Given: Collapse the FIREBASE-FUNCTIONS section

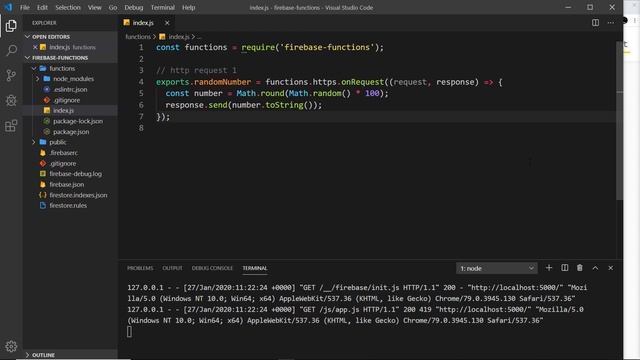Looking at the screenshot, I should click(x=28, y=58).
